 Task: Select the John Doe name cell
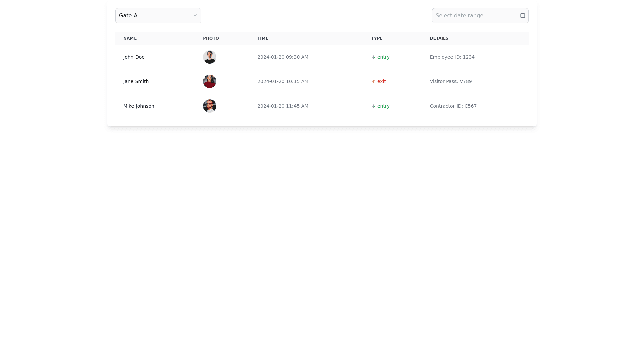pyautogui.click(x=134, y=57)
